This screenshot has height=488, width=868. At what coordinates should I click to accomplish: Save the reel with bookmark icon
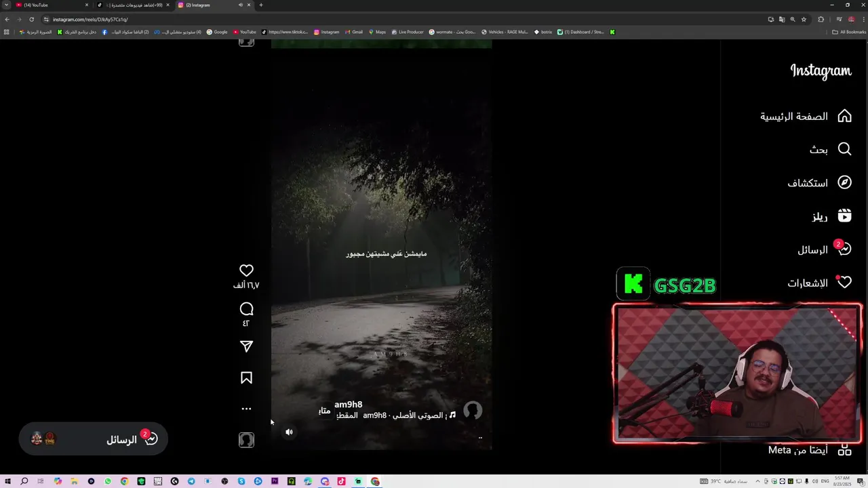pos(247,378)
